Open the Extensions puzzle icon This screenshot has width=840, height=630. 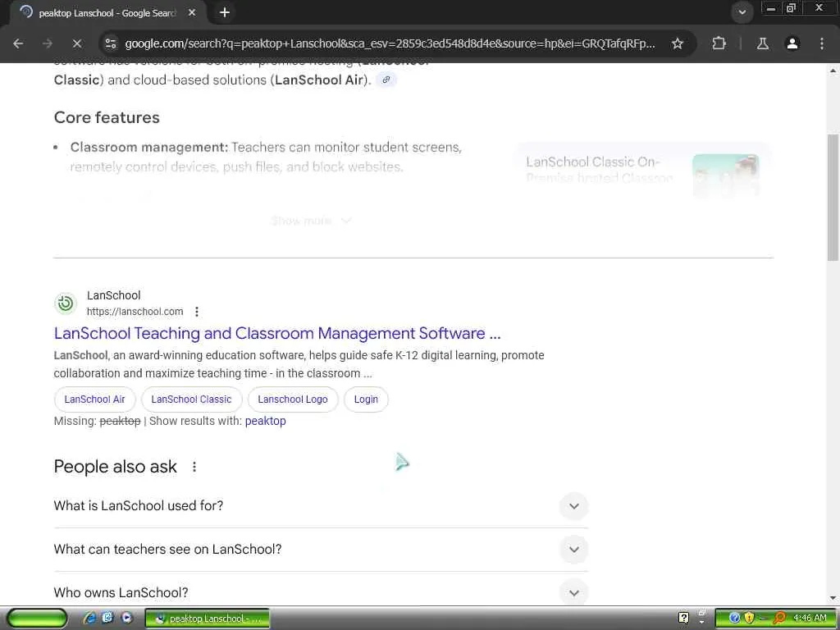(719, 43)
